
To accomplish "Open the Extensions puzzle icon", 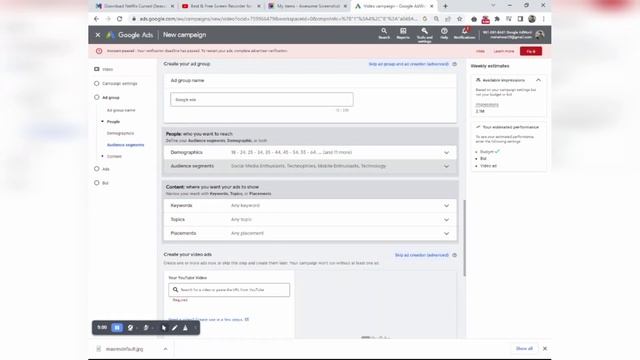I will (497, 19).
